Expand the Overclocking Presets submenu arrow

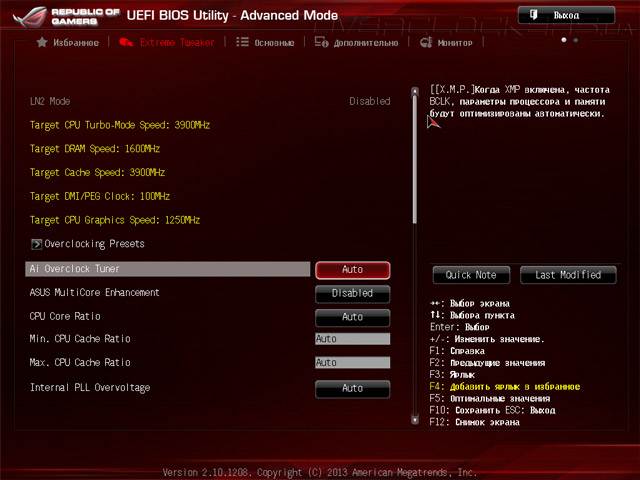coord(36,244)
